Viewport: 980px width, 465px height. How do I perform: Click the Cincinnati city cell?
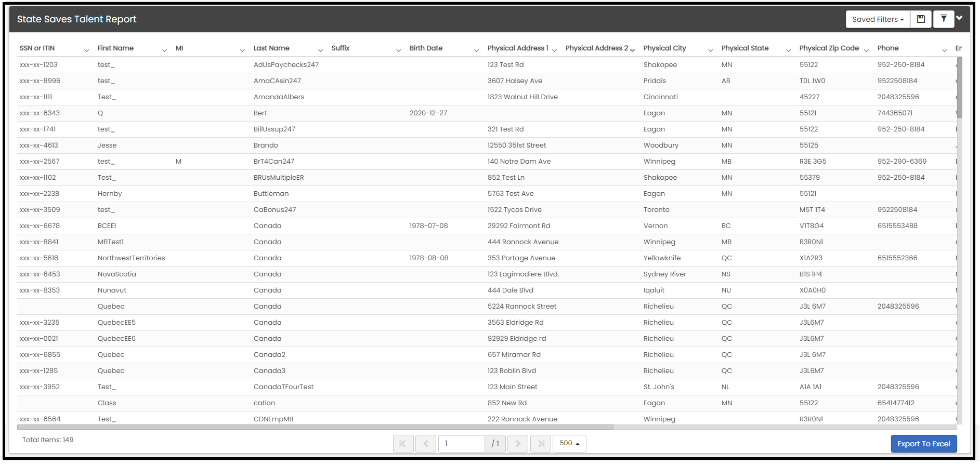tap(660, 97)
